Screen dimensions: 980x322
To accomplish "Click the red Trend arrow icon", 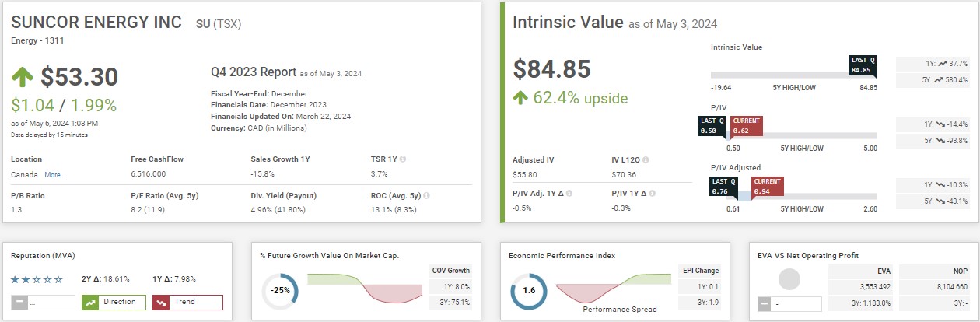I will click(161, 302).
